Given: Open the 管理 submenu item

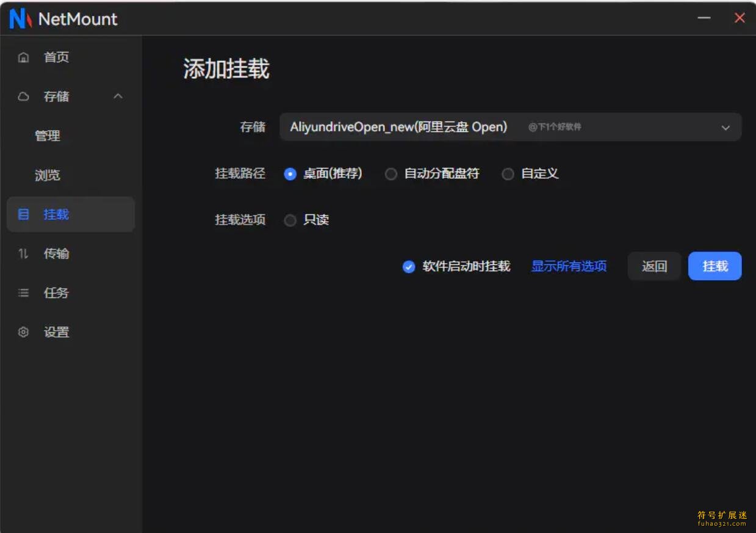Looking at the screenshot, I should [48, 136].
